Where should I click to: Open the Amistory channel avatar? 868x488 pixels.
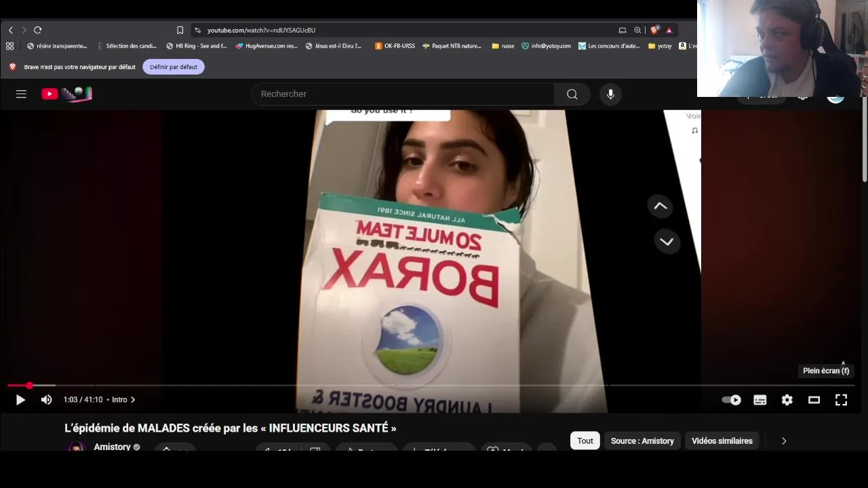[x=77, y=447]
